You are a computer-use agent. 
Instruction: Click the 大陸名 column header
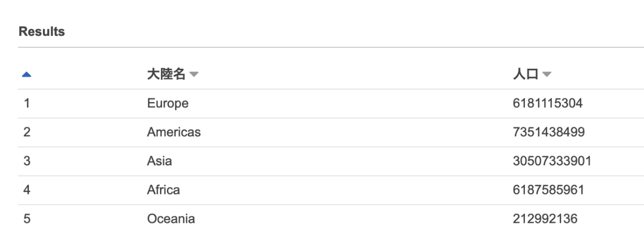tap(166, 75)
